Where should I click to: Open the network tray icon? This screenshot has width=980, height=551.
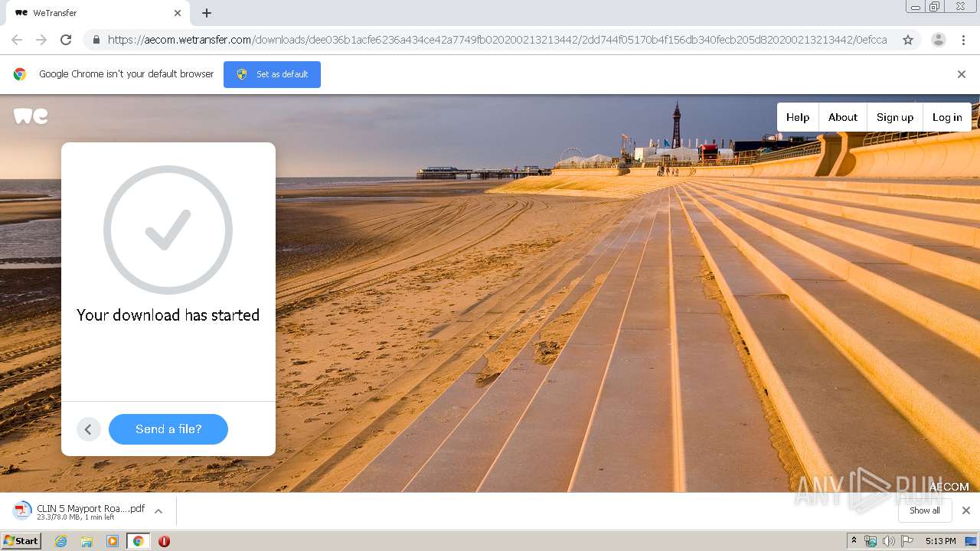[x=871, y=541]
